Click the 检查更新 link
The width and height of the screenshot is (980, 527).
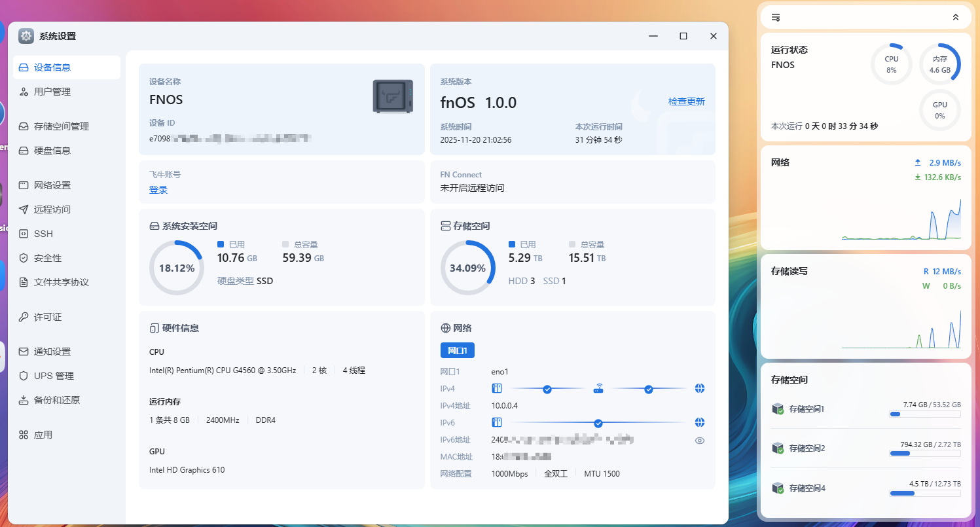(x=686, y=101)
